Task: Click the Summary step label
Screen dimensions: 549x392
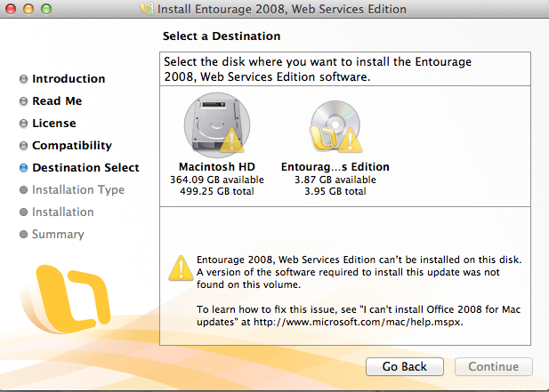Action: pyautogui.click(x=58, y=235)
